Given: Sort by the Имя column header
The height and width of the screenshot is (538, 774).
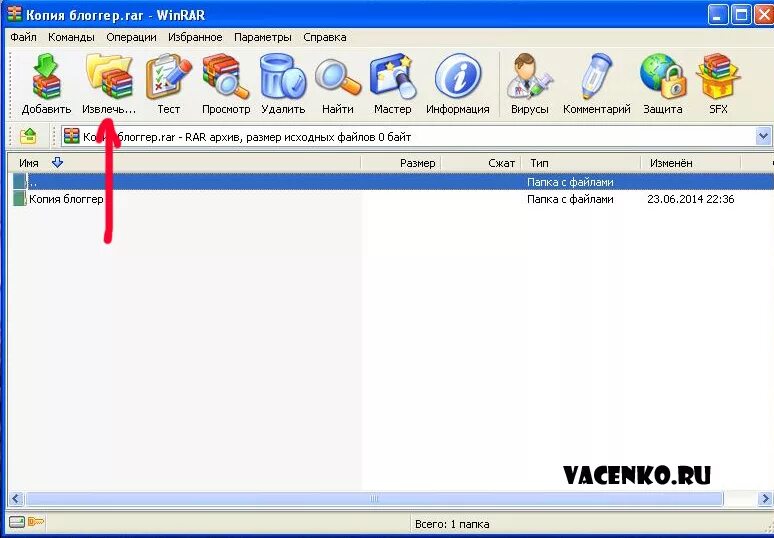Looking at the screenshot, I should pyautogui.click(x=184, y=163).
